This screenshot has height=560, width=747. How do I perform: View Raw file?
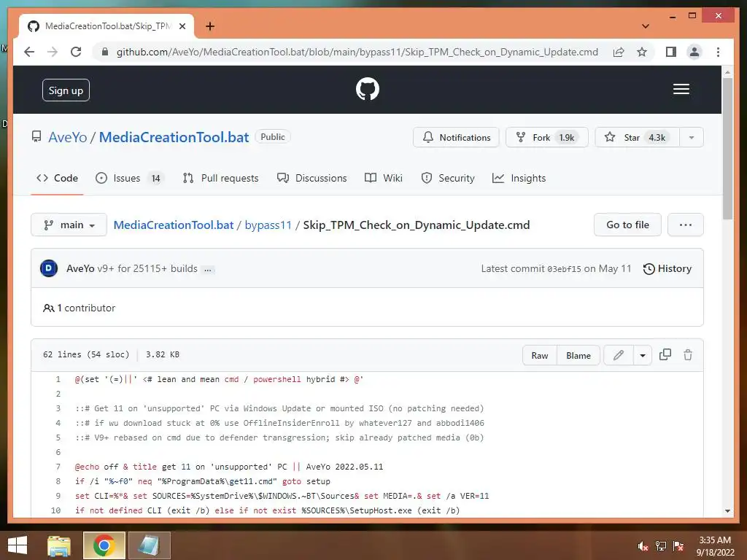pyautogui.click(x=539, y=355)
